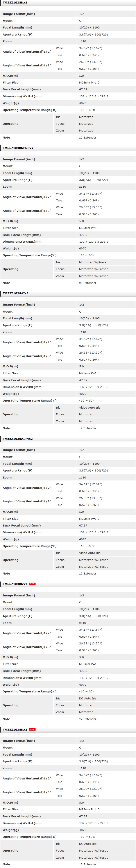The image size is (136, 868).
Task: Click the M95mm P=1.0 value under TM55Z1038AIPNx2
Action: 89,519
